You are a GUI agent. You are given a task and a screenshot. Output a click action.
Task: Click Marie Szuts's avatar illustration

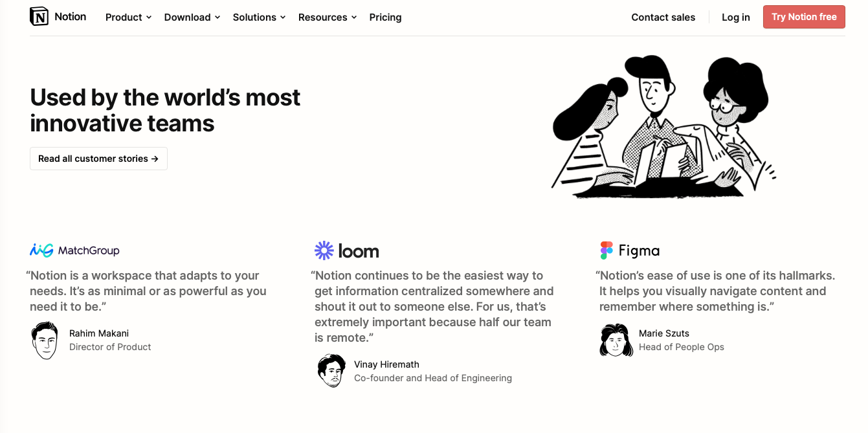point(616,340)
